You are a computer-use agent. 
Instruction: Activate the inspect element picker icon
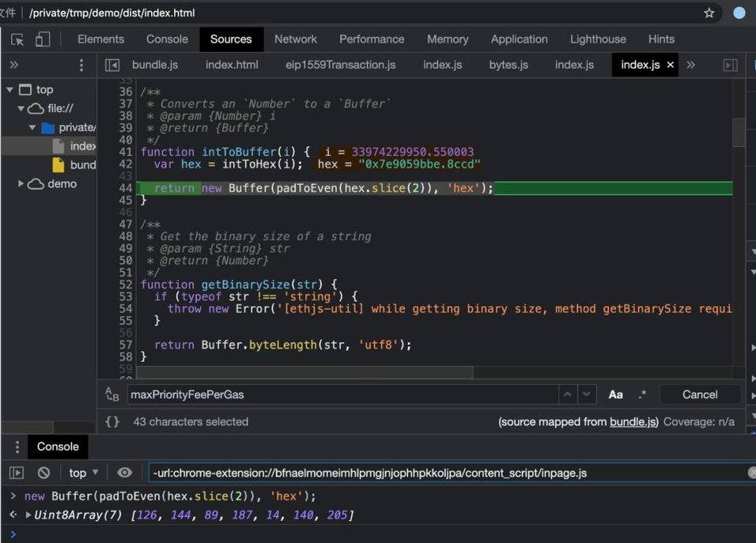click(x=17, y=39)
